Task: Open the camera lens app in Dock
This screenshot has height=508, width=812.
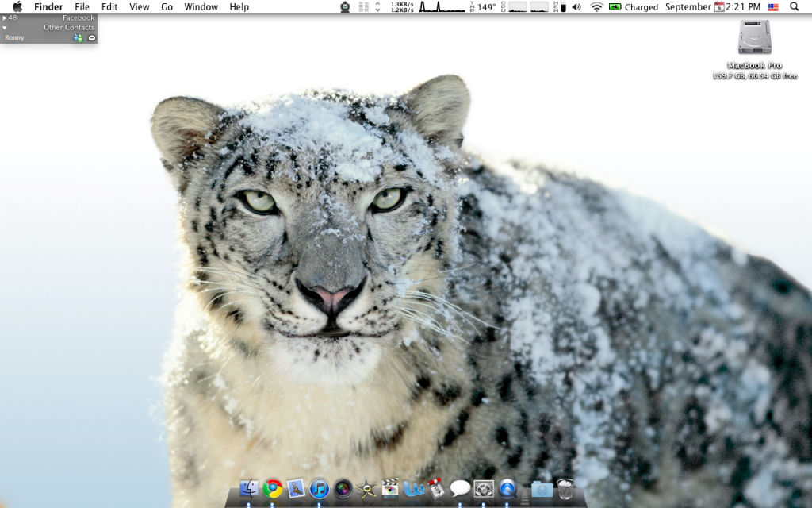Action: pyautogui.click(x=343, y=488)
